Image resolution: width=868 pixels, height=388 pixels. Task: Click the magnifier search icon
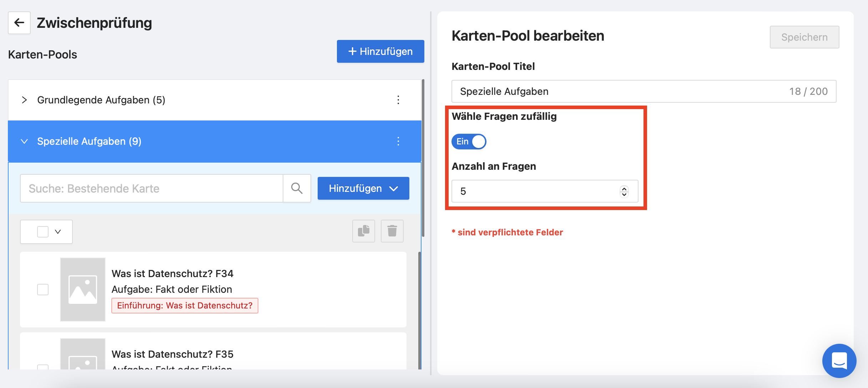(297, 188)
